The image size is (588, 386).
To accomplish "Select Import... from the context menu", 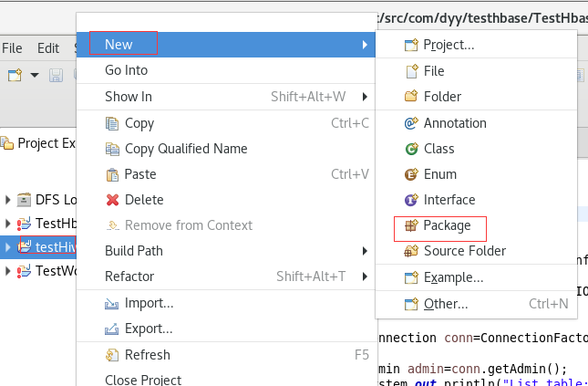I will (x=149, y=303).
